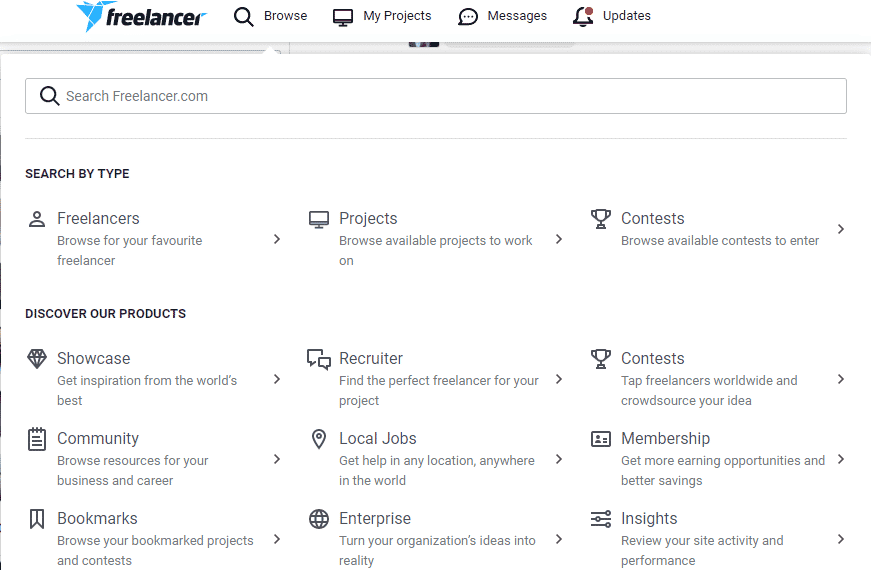Click the Community notepad icon
Image resolution: width=871 pixels, height=570 pixels.
click(37, 439)
